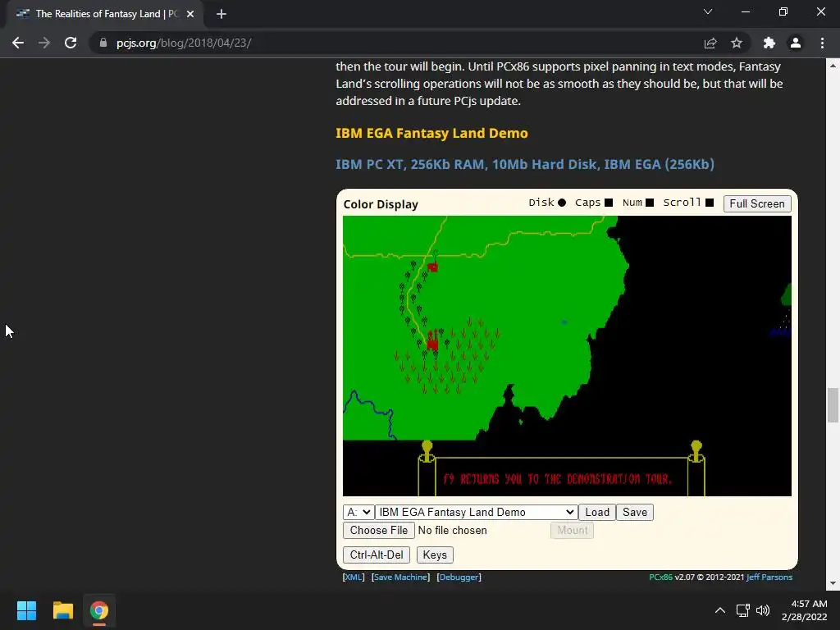Open the Jeff Parsons link
This screenshot has height=630, width=840.
[x=769, y=577]
